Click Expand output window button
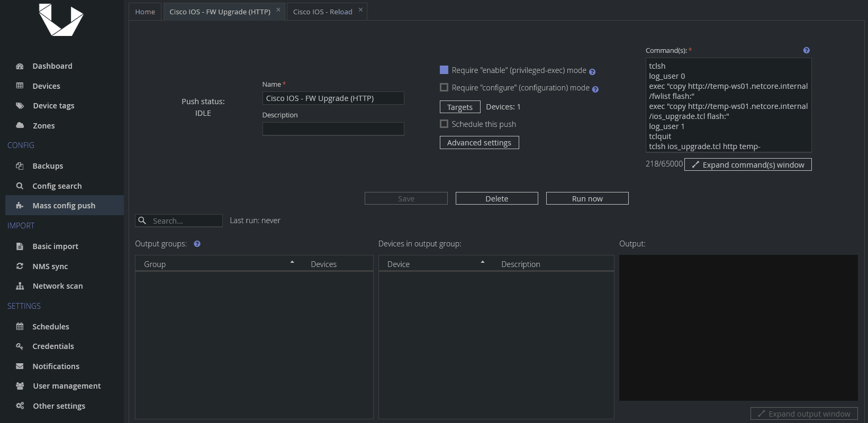868x423 pixels. point(804,413)
